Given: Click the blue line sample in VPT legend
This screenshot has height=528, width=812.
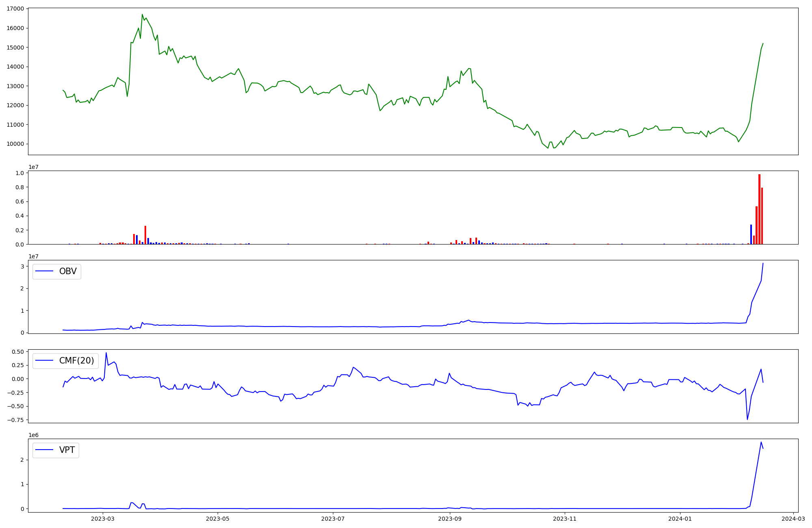Looking at the screenshot, I should pos(45,450).
